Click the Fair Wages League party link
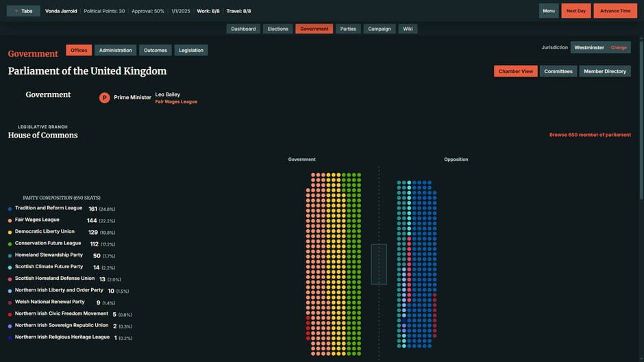Screen dimensions: 644x362 click(176, 102)
